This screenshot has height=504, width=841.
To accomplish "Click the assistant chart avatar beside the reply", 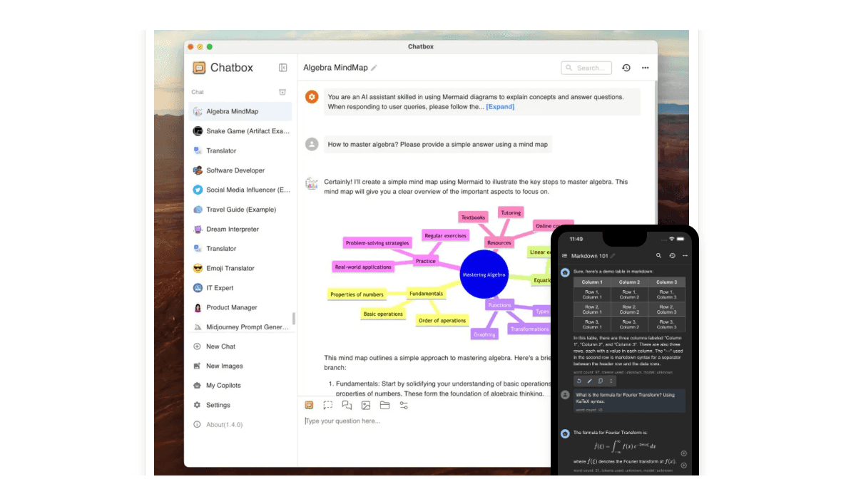I will coord(312,184).
